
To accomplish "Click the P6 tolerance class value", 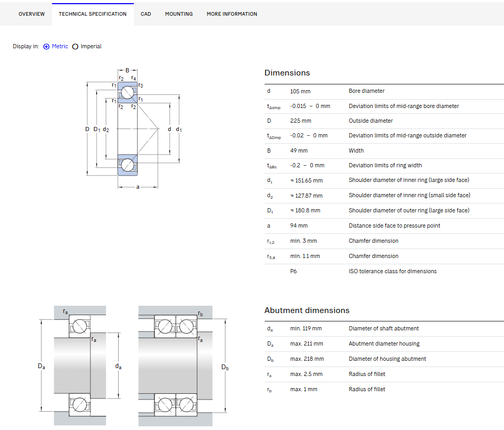I will pos(293,271).
